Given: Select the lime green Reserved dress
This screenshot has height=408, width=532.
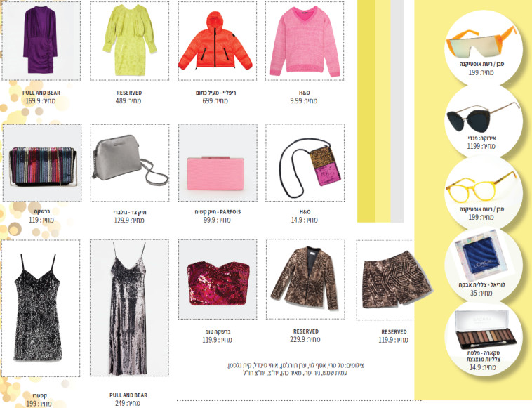Looking at the screenshot, I should (129, 41).
